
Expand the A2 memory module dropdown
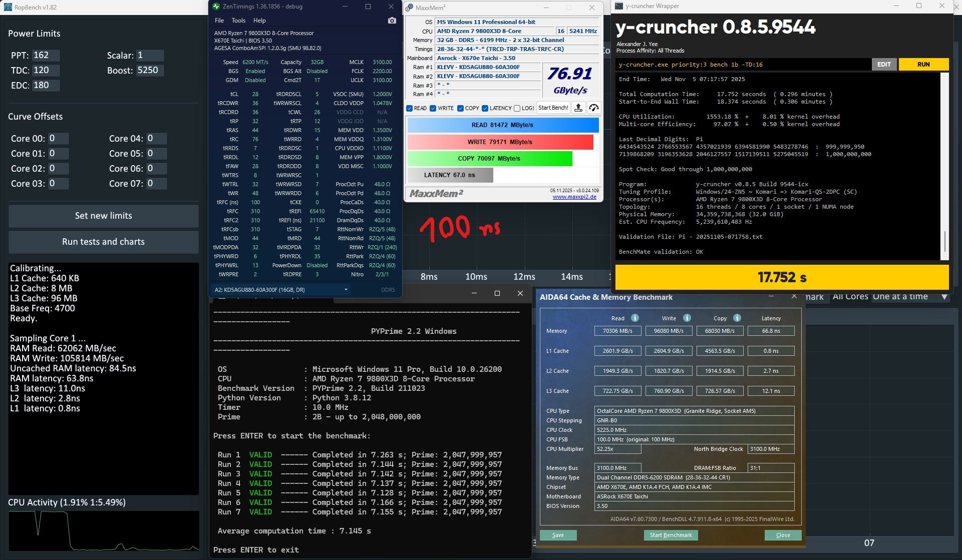pos(346,290)
